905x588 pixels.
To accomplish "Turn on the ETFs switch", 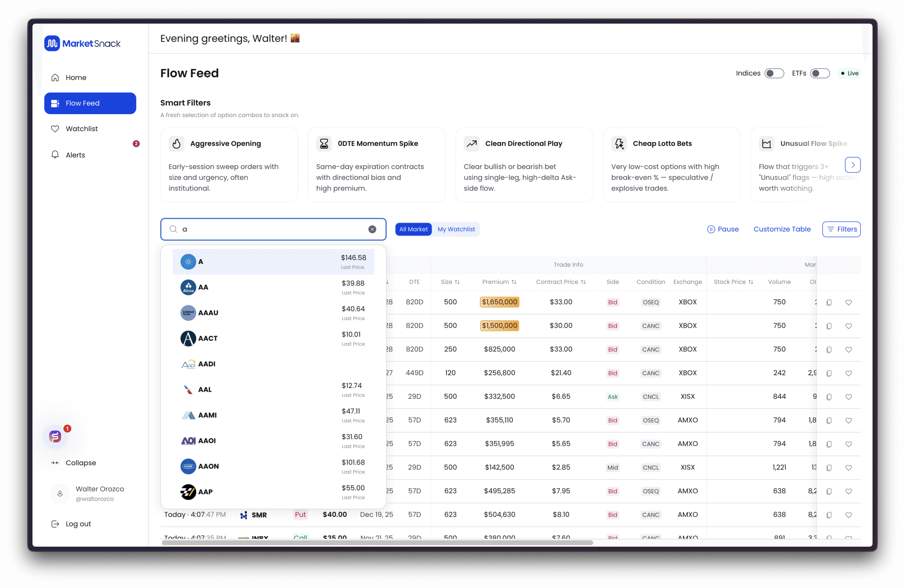I will point(819,74).
